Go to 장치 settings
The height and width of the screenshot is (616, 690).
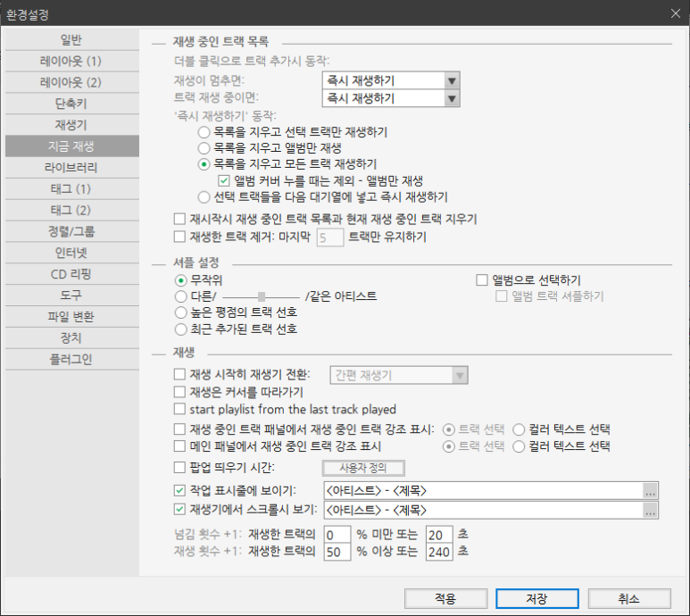click(72, 338)
